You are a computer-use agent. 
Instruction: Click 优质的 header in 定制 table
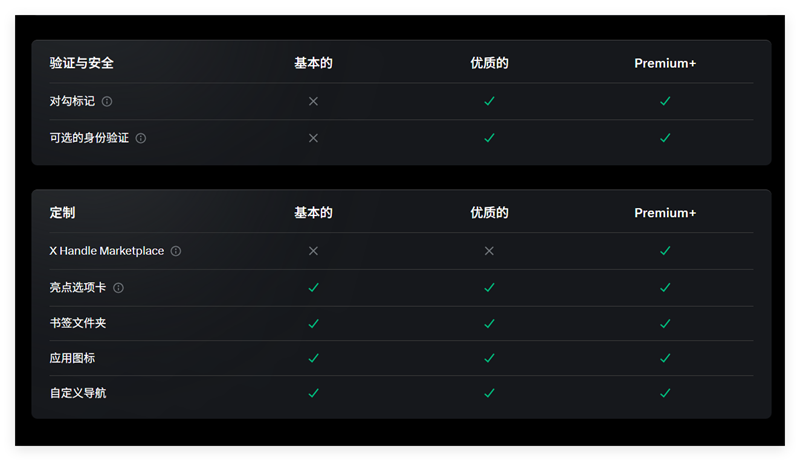[x=489, y=213]
